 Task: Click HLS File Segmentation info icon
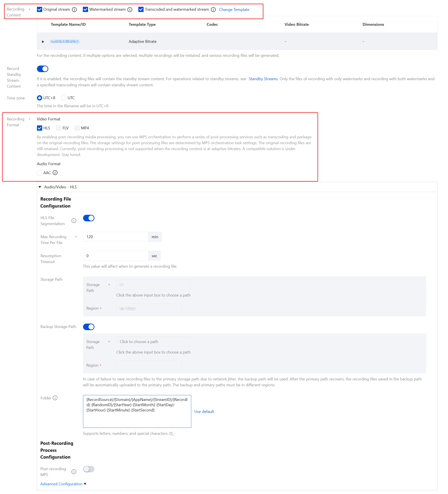[74, 221]
